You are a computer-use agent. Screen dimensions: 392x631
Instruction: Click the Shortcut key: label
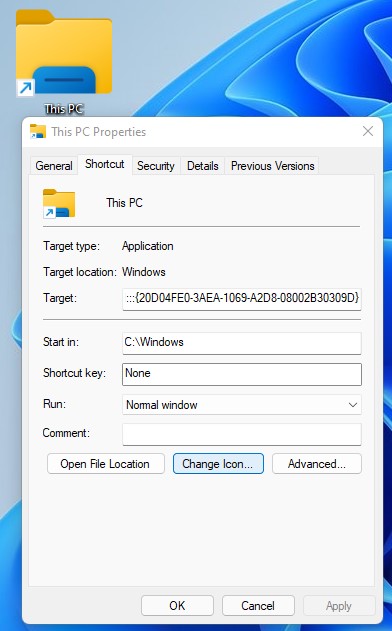pos(74,373)
